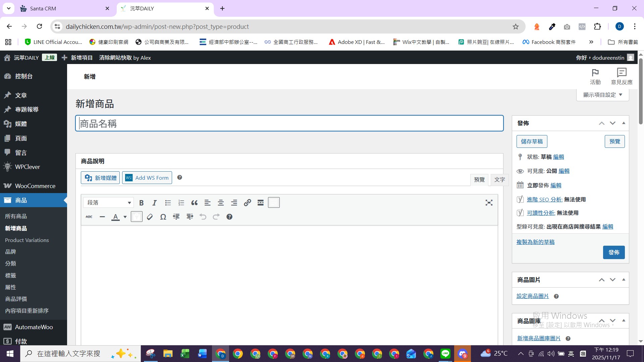Screen dimensions: 644x362
Task: Enter distraction-free fullscreen editor mode
Action: pos(489,203)
